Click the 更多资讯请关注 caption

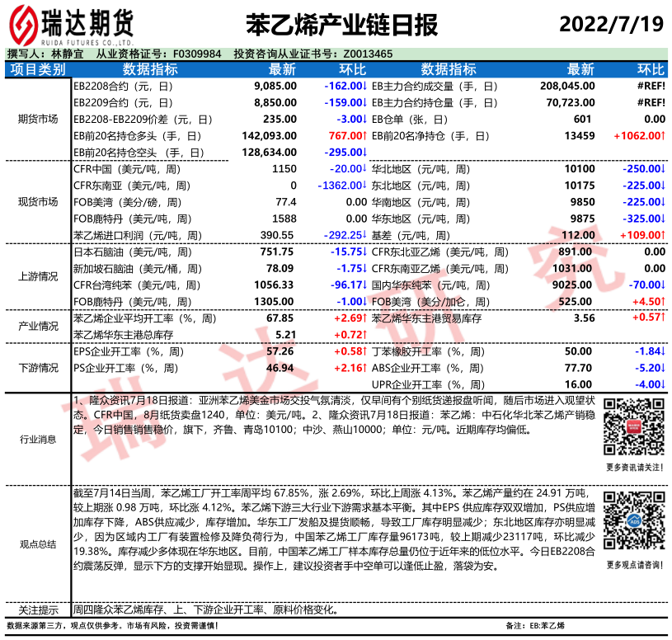click(632, 467)
